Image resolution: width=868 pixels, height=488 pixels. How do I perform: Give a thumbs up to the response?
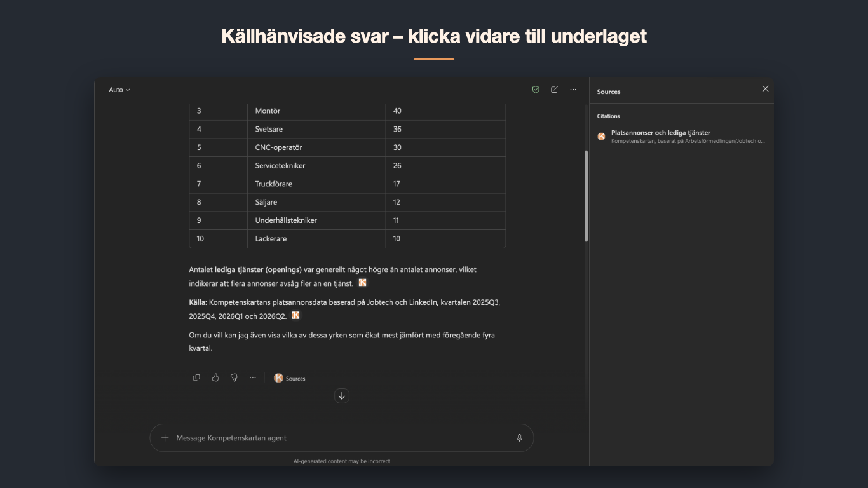pos(215,377)
